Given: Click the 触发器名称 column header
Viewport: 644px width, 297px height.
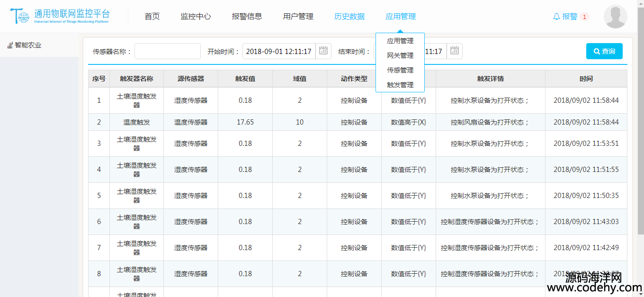Looking at the screenshot, I should point(136,79).
